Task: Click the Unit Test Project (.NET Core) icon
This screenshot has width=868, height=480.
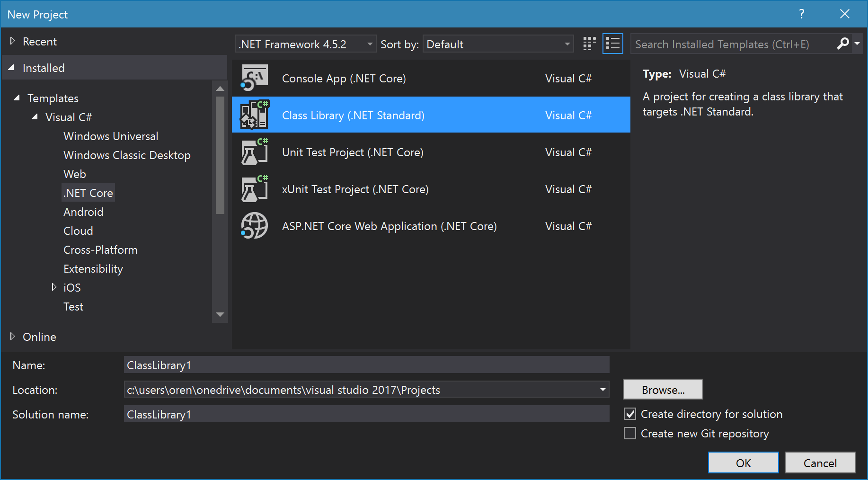Action: (x=255, y=152)
